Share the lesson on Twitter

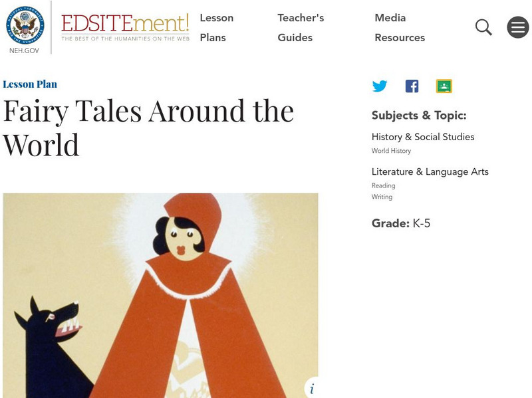point(379,86)
